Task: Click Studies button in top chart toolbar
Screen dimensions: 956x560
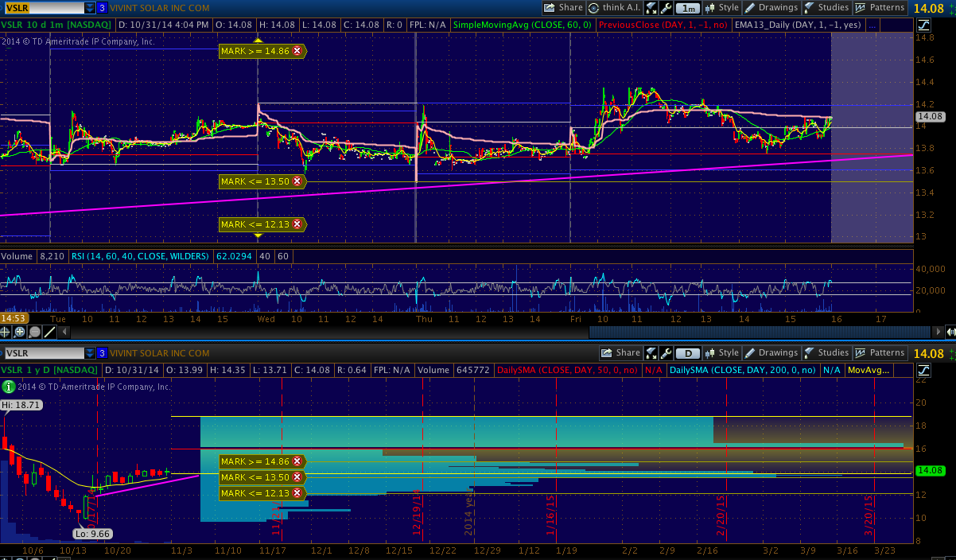Action: 826,8
